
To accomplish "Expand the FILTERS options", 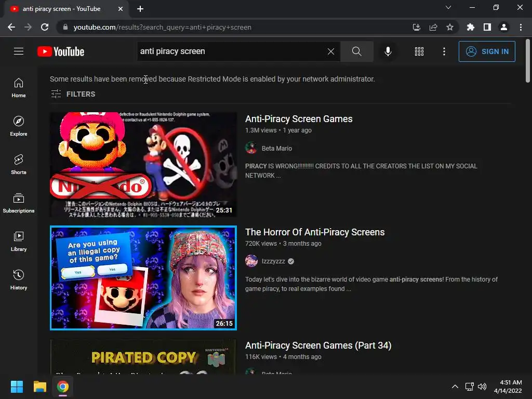I will tap(73, 94).
